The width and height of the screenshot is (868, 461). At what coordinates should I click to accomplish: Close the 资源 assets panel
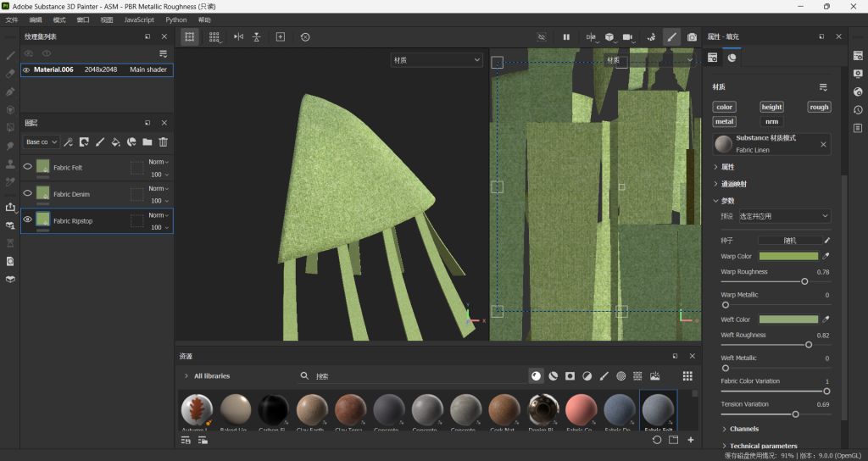(692, 357)
